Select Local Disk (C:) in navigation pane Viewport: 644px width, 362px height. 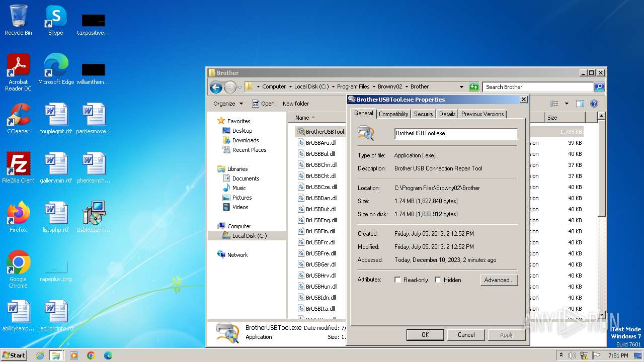[x=250, y=236]
